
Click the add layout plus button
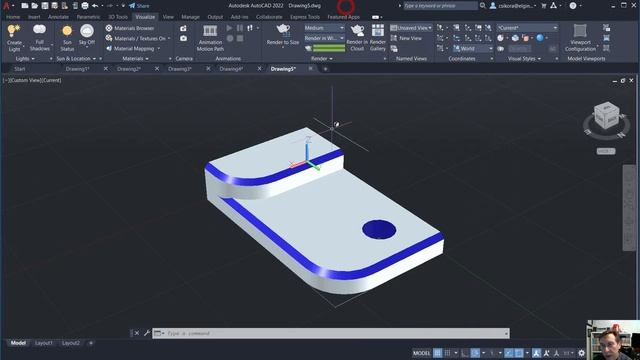[91, 343]
